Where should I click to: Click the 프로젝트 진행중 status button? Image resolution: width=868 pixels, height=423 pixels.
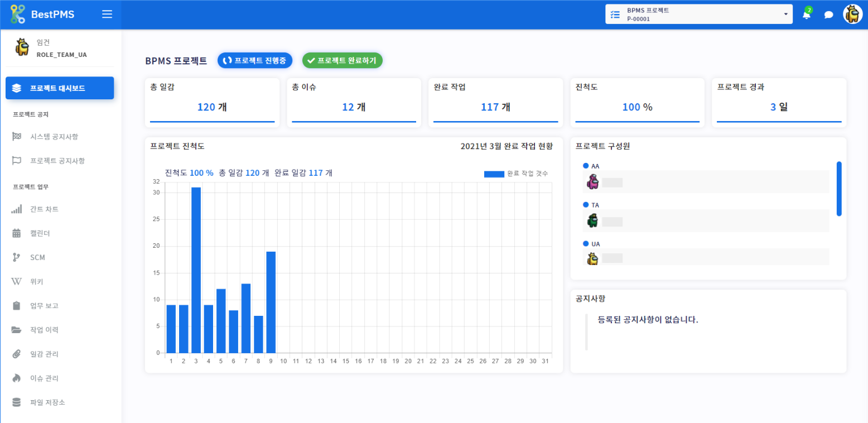pos(255,60)
